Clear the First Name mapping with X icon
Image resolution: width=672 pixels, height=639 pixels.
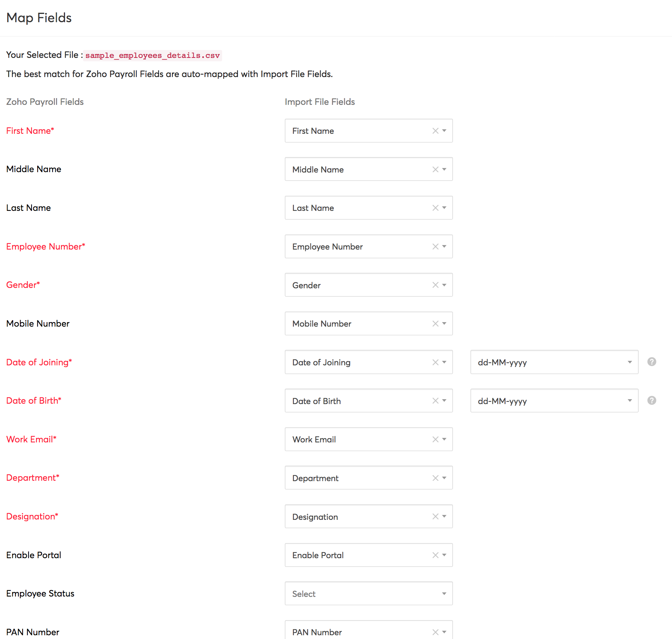click(435, 131)
